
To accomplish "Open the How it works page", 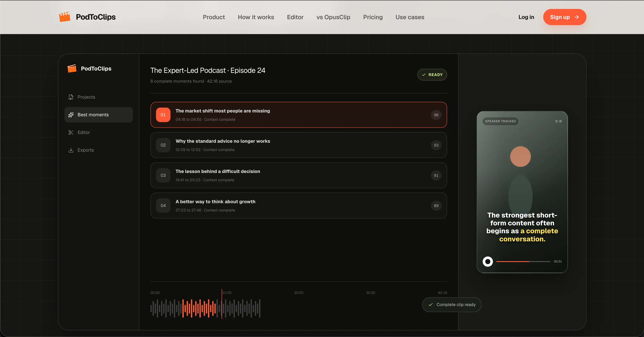I will [x=256, y=17].
